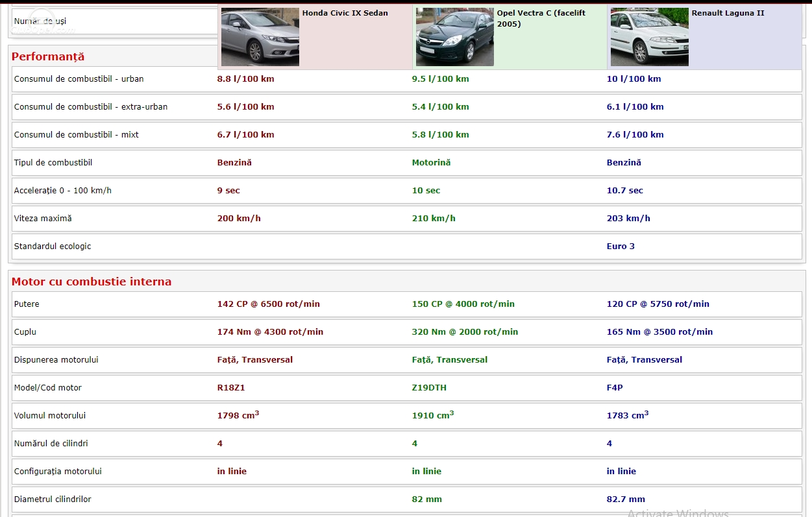Image resolution: width=812 pixels, height=517 pixels.
Task: Click the Dispunerea motorului row label
Action: tap(56, 360)
